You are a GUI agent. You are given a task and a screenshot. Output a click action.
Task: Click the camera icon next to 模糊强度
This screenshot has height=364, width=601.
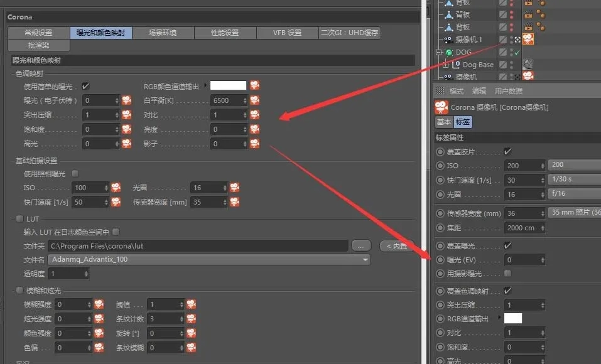pos(99,304)
